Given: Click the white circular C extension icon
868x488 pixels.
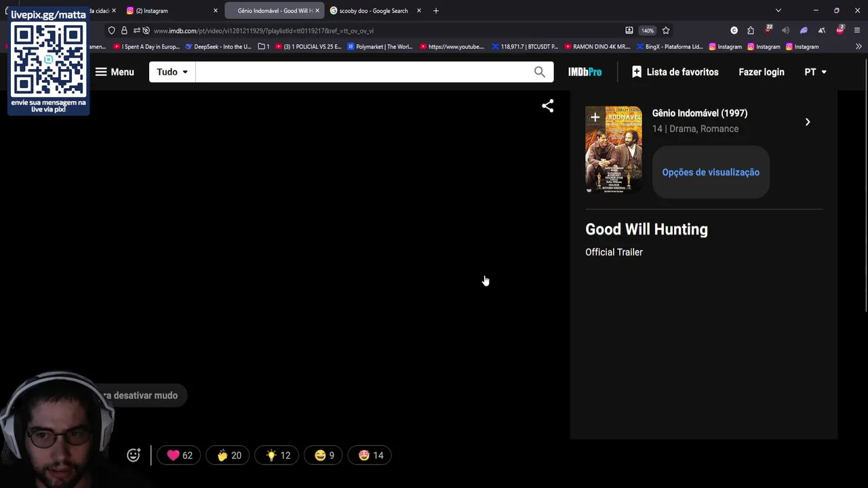Looking at the screenshot, I should pyautogui.click(x=734, y=30).
